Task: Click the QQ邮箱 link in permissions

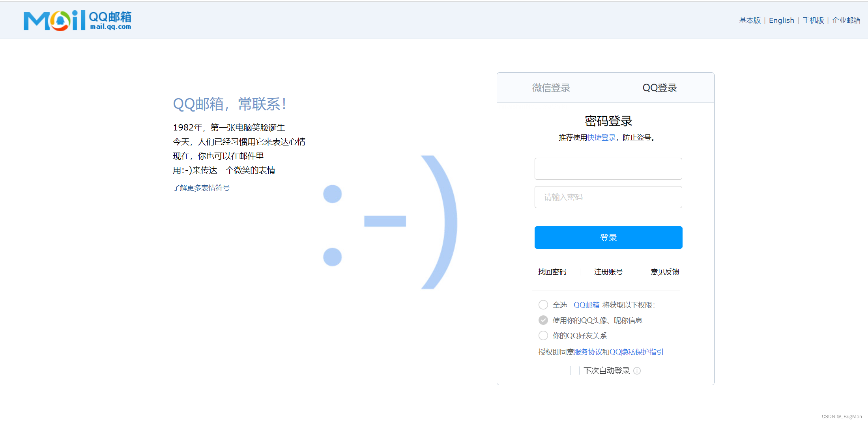Action: (x=586, y=305)
